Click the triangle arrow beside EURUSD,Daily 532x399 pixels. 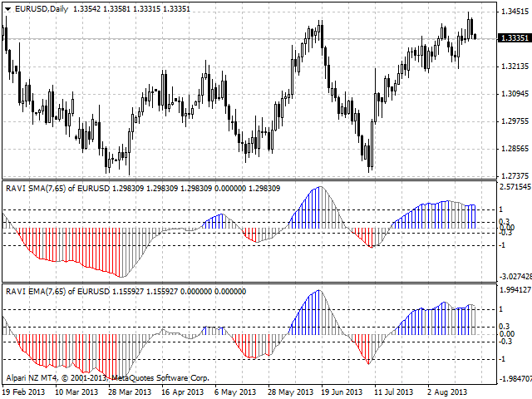(7, 9)
